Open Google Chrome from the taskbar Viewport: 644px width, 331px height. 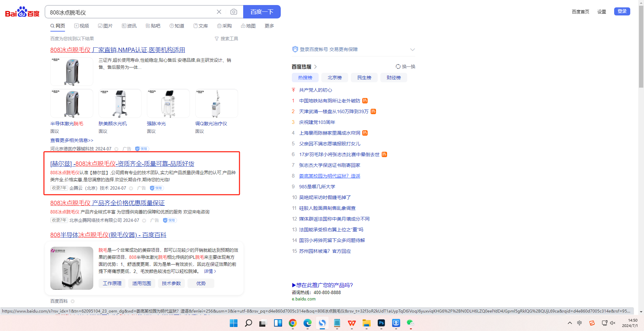(x=293, y=323)
